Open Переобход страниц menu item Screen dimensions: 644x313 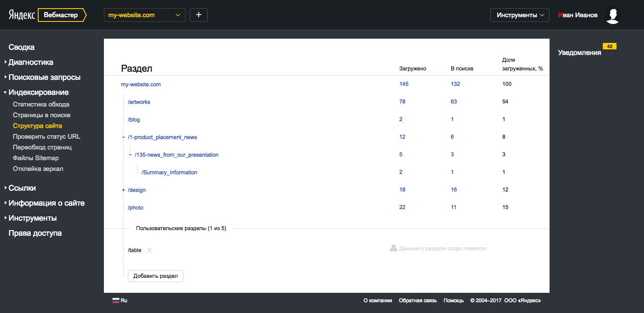42,147
